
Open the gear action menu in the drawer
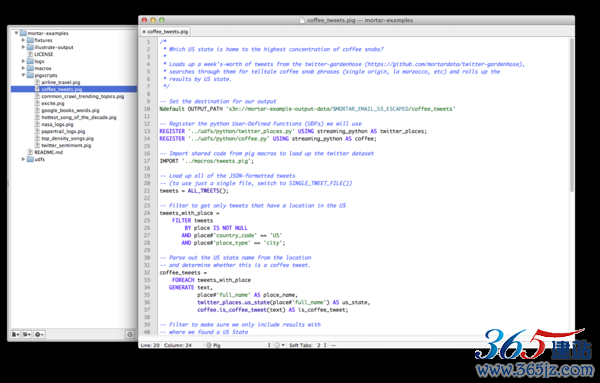pyautogui.click(x=39, y=334)
